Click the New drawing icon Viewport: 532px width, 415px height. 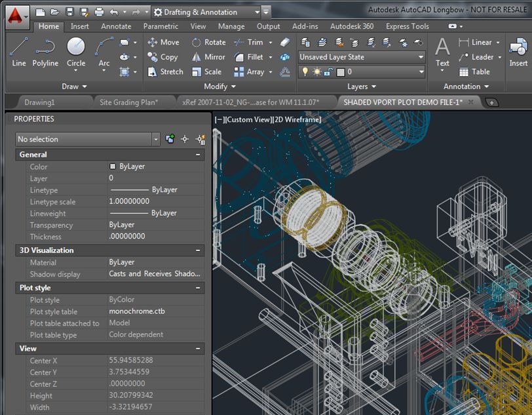coord(40,12)
